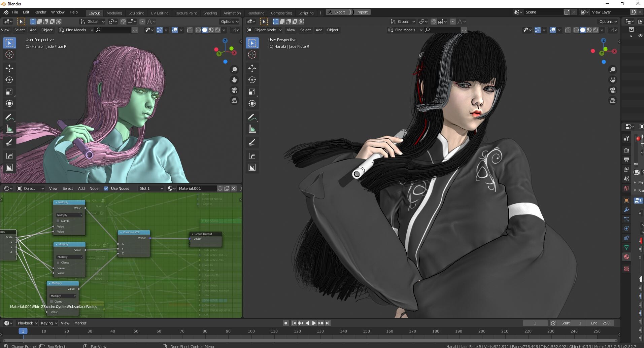This screenshot has width=644, height=348.
Task: Open the Texture properties tab
Action: 626,269
